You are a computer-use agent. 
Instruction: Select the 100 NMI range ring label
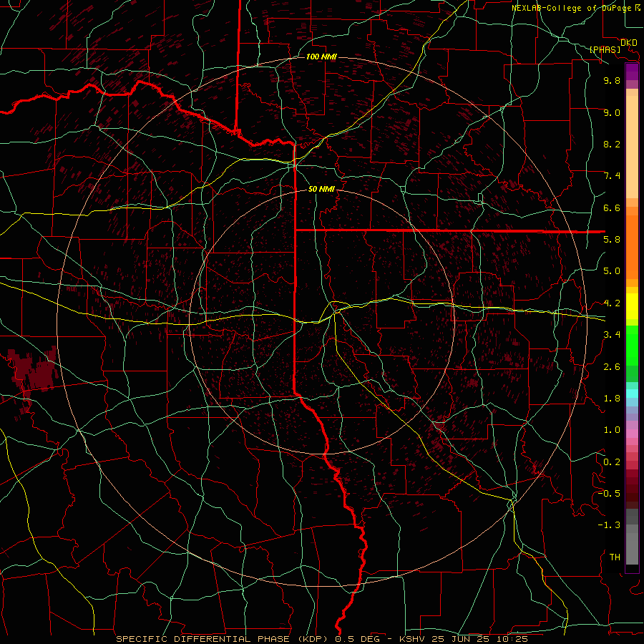[321, 57]
